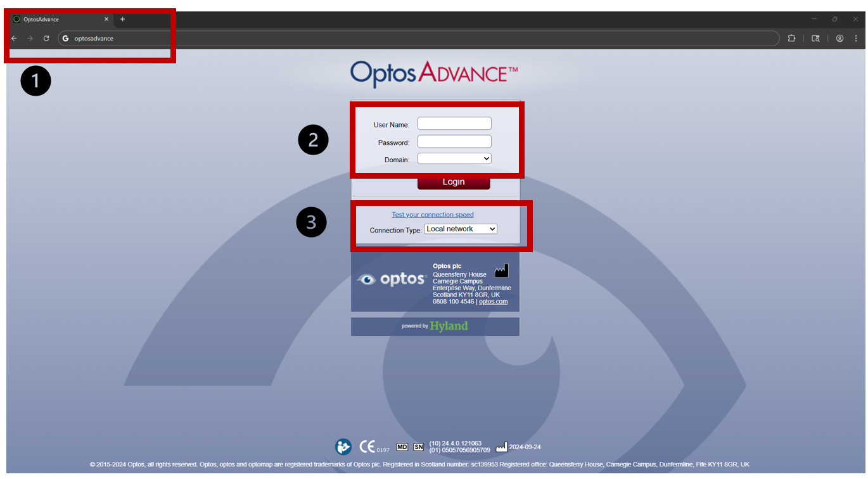This screenshot has height=479, width=868.
Task: Click the blue instructions-for-use booklet icon
Action: pyautogui.click(x=343, y=446)
